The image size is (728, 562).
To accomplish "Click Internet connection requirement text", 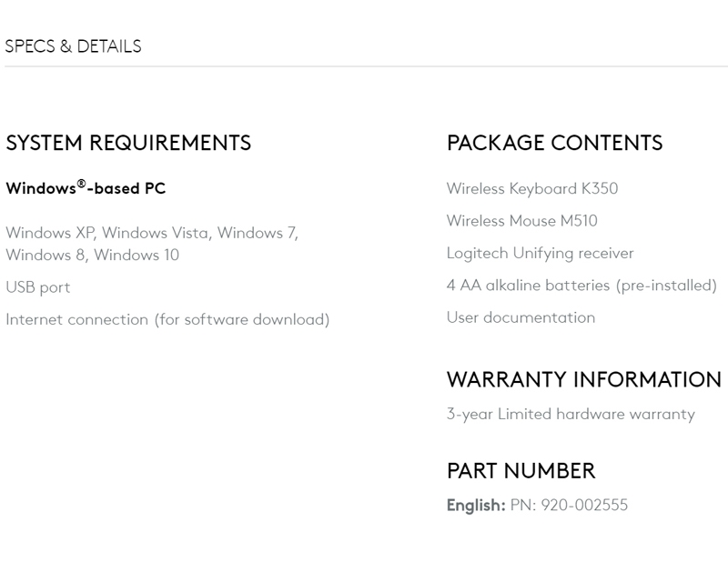I will pyautogui.click(x=167, y=319).
